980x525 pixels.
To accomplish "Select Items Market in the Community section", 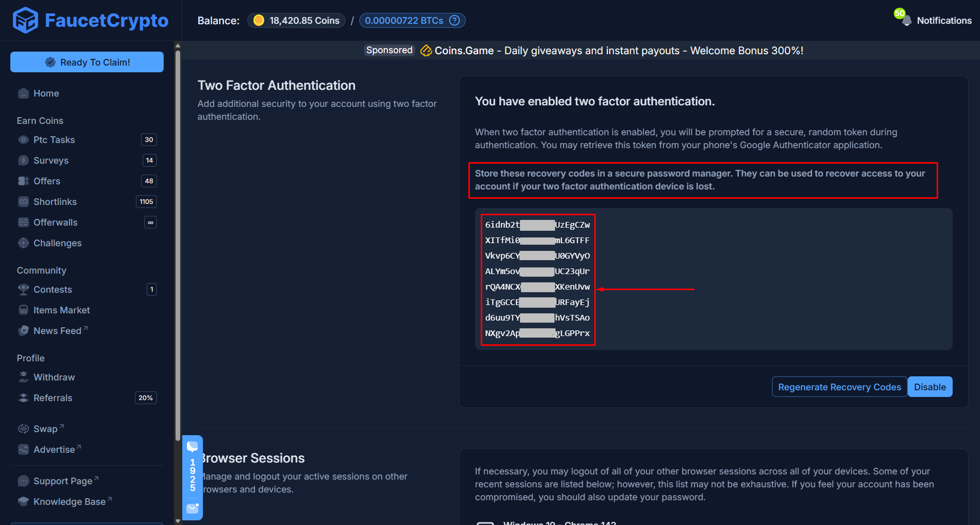I will coord(61,310).
